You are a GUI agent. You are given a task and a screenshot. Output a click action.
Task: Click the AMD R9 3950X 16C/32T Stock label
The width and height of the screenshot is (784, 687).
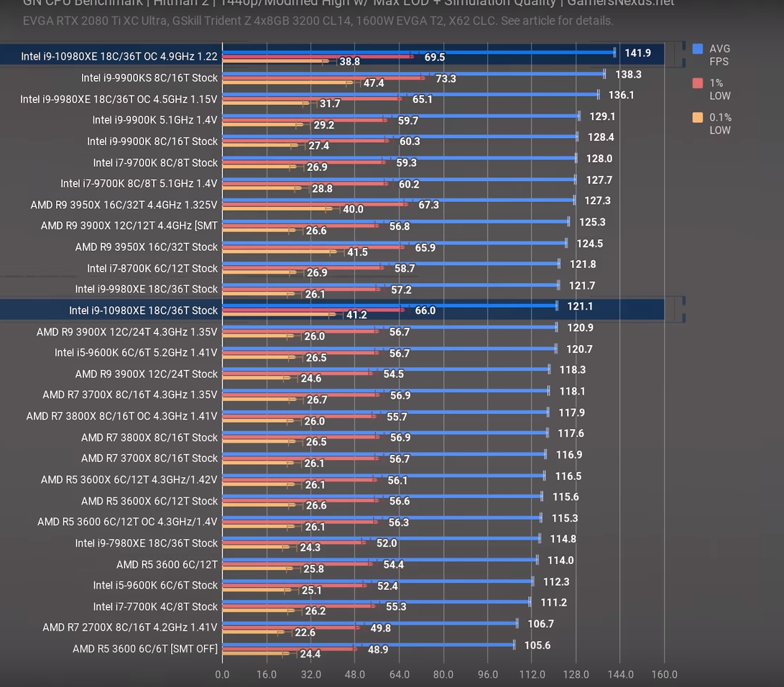tap(147, 247)
